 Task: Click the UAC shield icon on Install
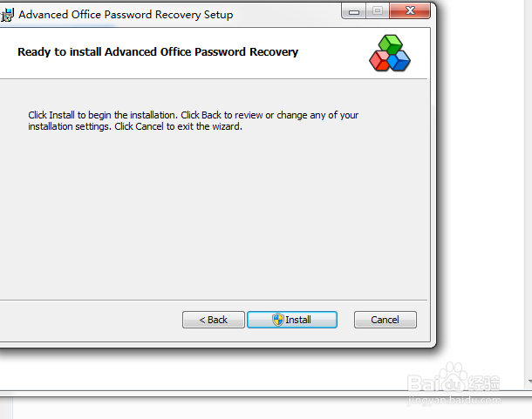278,320
